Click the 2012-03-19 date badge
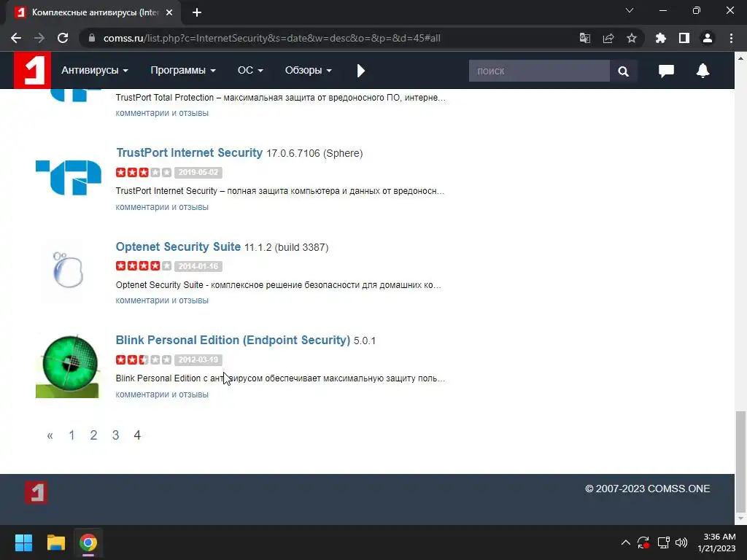Screen dimensions: 747x560 point(198,359)
